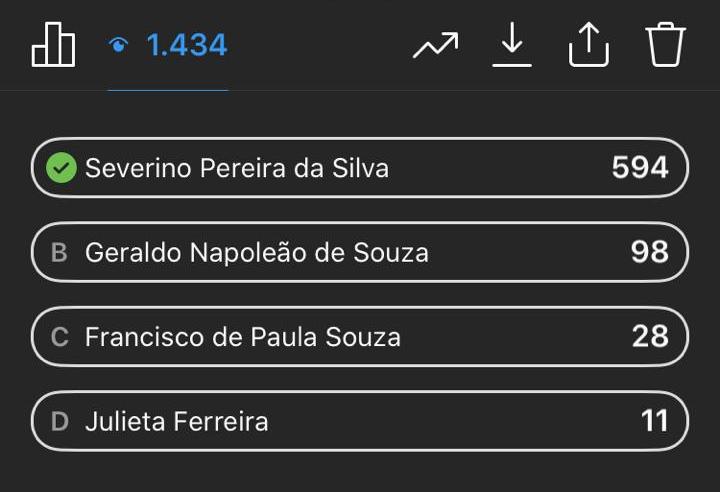Click the 28 votes count

pos(650,336)
